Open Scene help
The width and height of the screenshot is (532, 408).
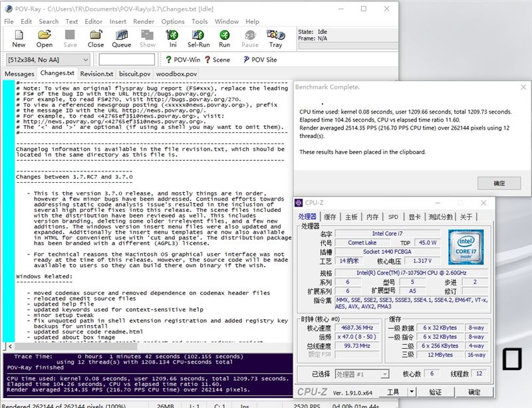pos(217,60)
